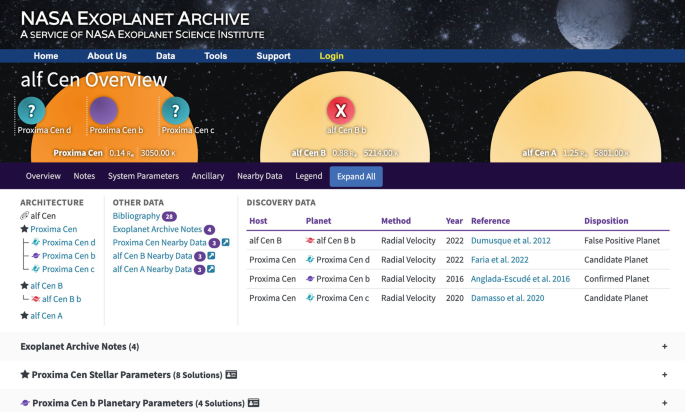Click the Login link in the top menu

[331, 56]
